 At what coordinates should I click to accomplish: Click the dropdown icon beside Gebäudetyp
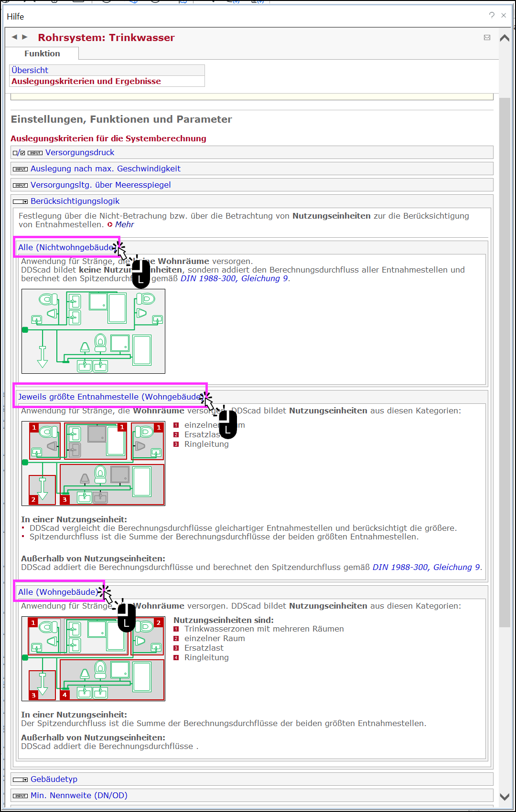[21, 780]
